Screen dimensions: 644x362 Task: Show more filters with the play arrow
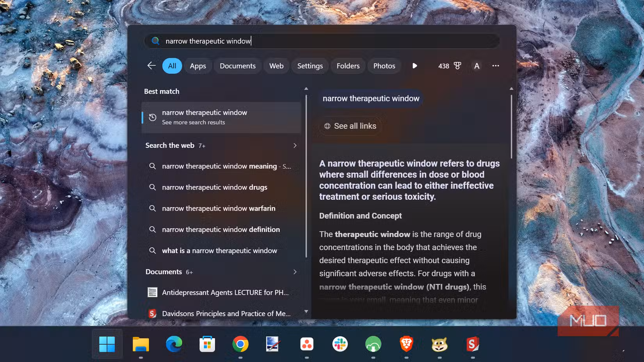click(415, 66)
